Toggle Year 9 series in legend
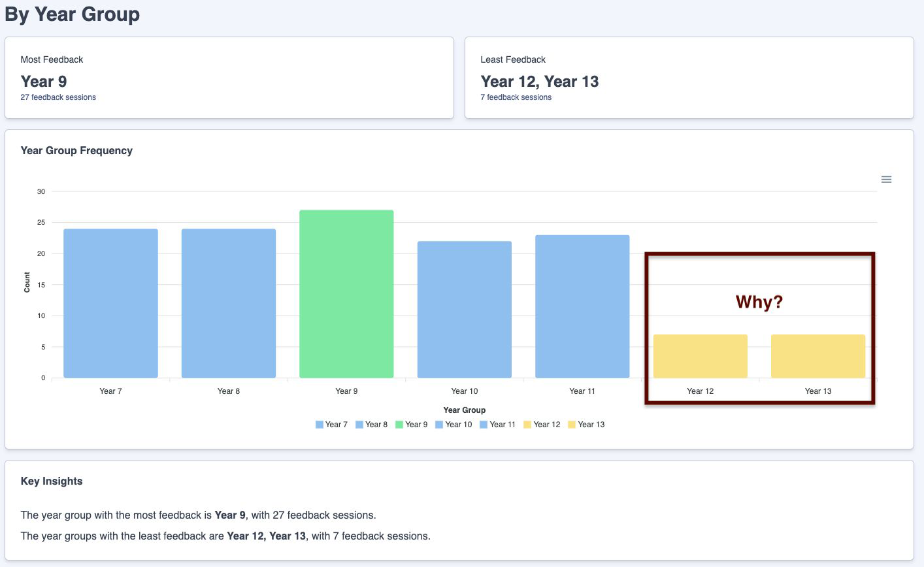 (x=411, y=425)
